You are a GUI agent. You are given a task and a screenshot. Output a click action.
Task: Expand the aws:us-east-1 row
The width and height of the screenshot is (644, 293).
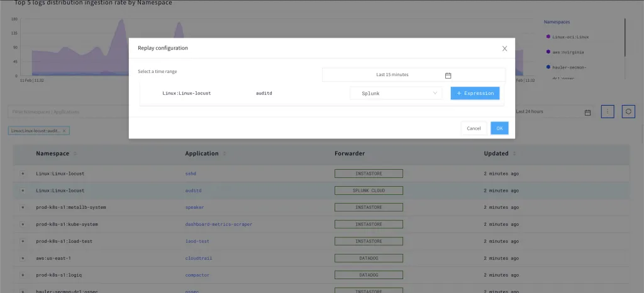click(x=23, y=258)
